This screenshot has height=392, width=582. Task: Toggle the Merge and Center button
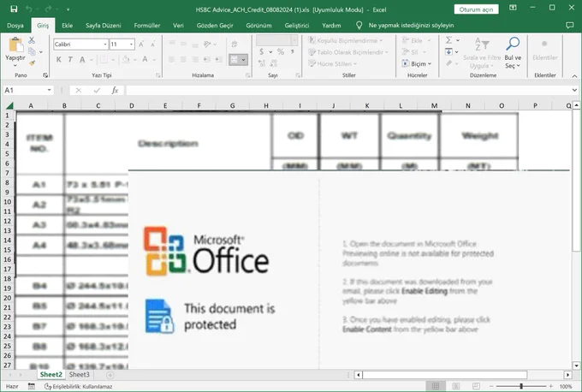235,59
